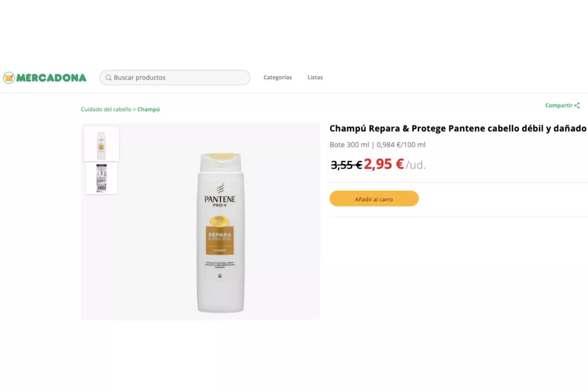
Task: Select the Champú breadcrumb link
Action: pyautogui.click(x=149, y=109)
